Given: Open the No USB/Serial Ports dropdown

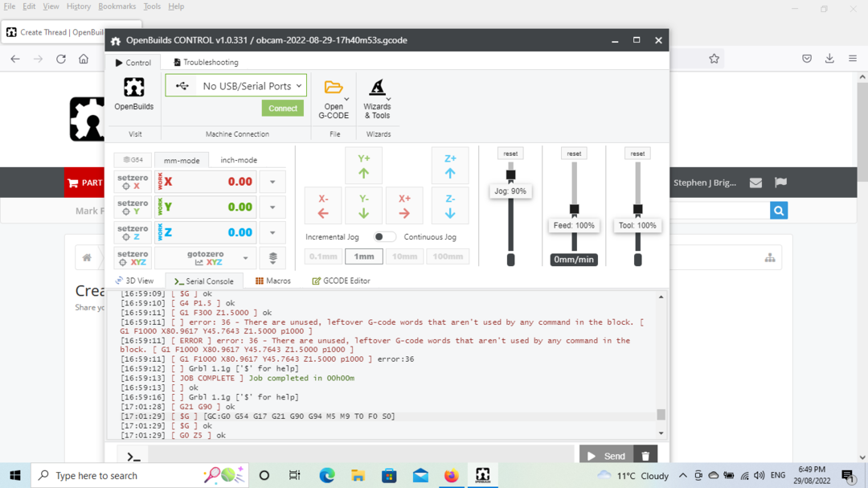Looking at the screenshot, I should pyautogui.click(x=235, y=86).
